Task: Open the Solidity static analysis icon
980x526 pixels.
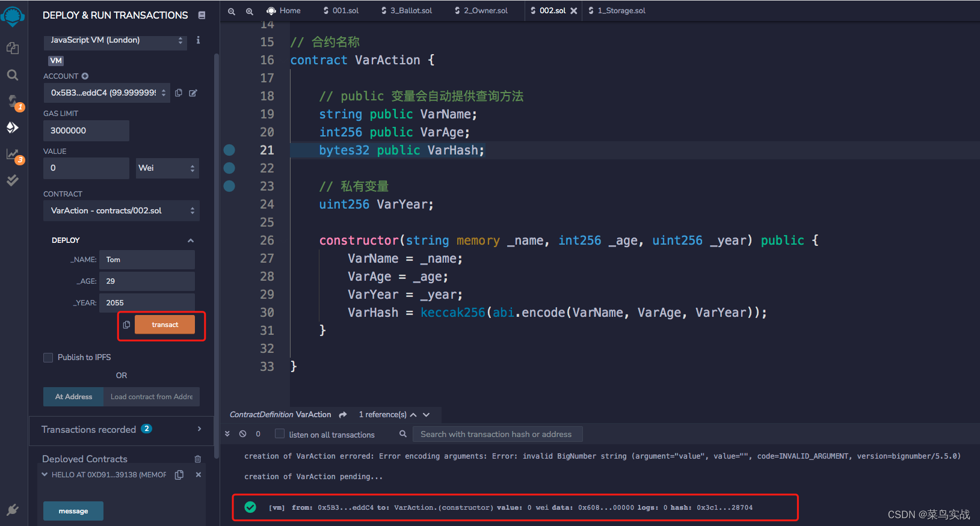Action: click(13, 154)
